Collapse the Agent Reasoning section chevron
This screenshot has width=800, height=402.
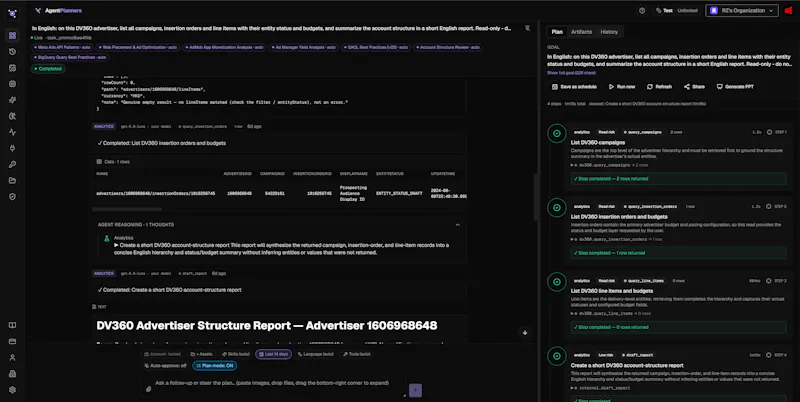(458, 225)
